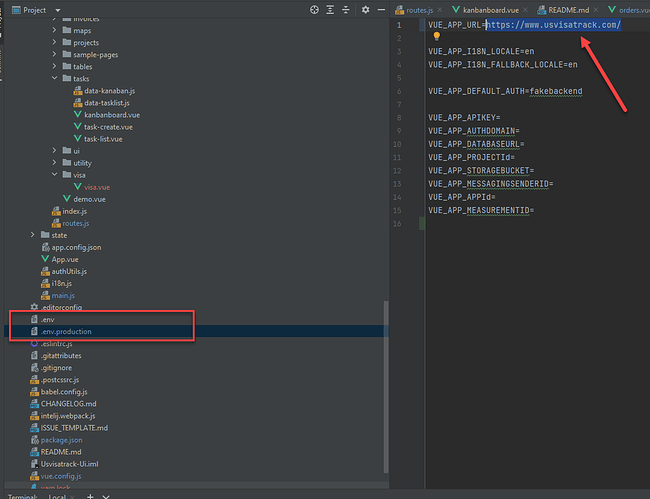This screenshot has width=650, height=499.
Task: Click the Expand All icon in Project toolbar
Action: (x=330, y=10)
